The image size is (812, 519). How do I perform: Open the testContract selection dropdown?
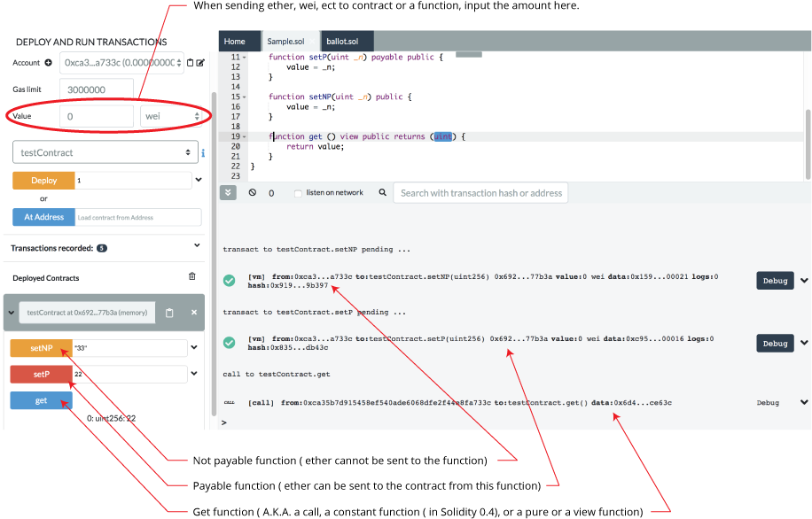click(x=105, y=152)
